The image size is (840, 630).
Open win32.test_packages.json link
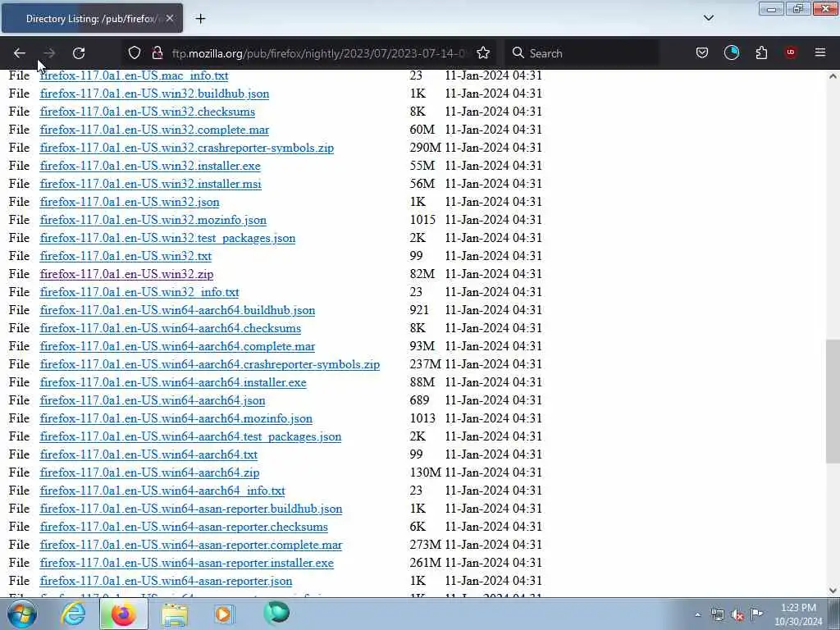pyautogui.click(x=167, y=238)
